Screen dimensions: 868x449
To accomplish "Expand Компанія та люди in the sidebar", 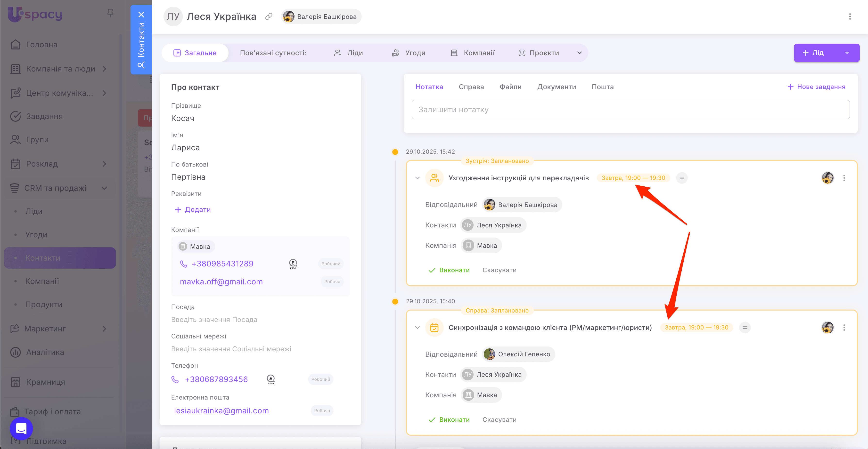I will [105, 69].
